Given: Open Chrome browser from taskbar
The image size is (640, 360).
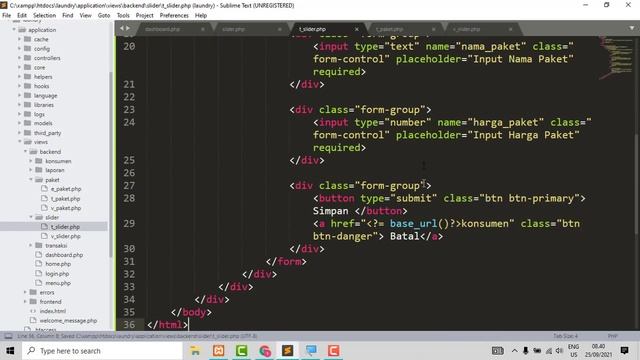Looking at the screenshot, I should (264, 351).
